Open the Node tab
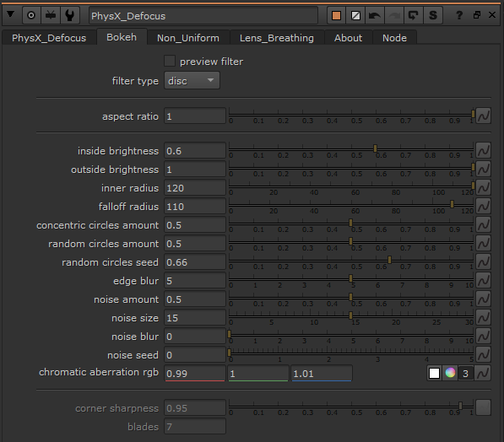The height and width of the screenshot is (442, 504). (x=394, y=38)
